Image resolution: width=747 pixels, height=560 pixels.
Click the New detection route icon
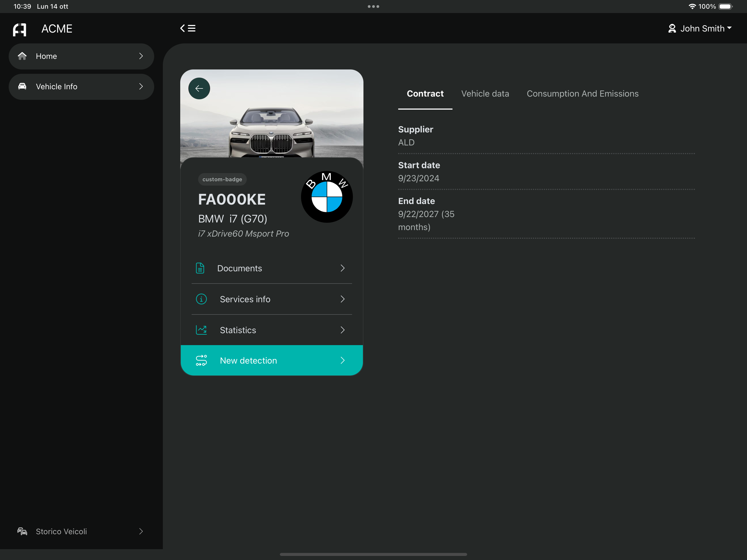(201, 361)
